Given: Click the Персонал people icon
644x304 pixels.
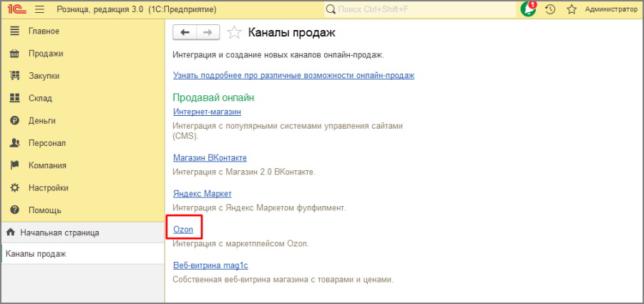Looking at the screenshot, I should [15, 143].
